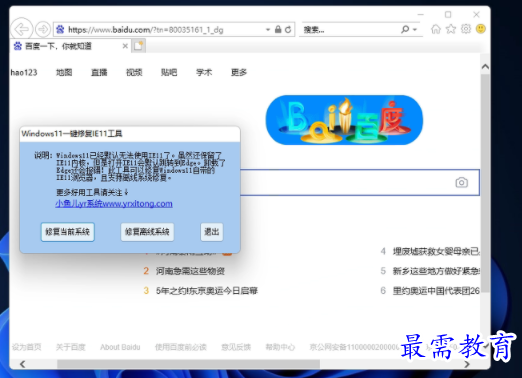This screenshot has width=522, height=378.
Task: Click the horizontal scrollbar right arrow
Action: 467,364
